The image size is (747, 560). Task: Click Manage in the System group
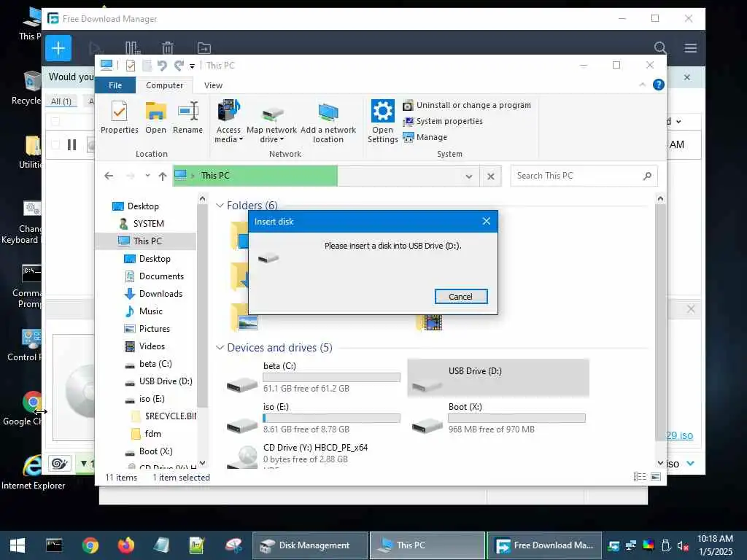tap(425, 137)
